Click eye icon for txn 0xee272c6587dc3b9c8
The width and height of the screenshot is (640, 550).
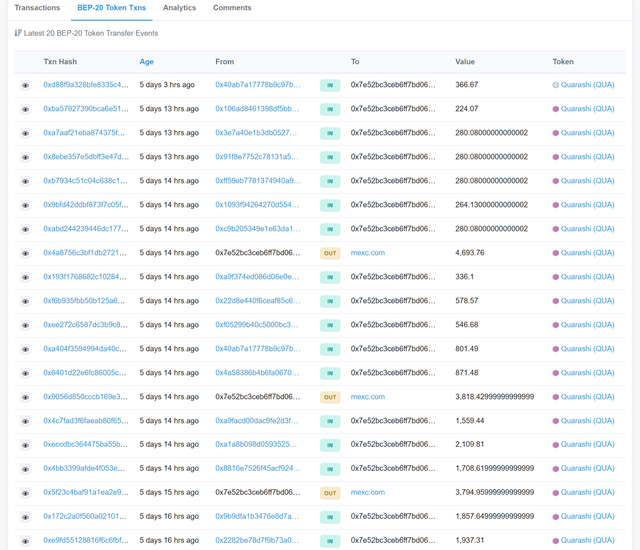[25, 325]
